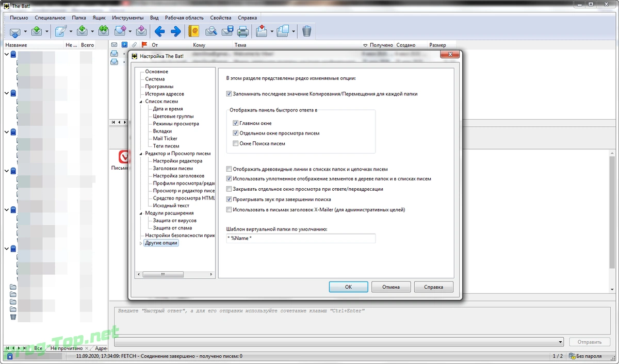Screen dimensions: 619x364
Task: Confirm settings with the OK button
Action: pyautogui.click(x=348, y=287)
